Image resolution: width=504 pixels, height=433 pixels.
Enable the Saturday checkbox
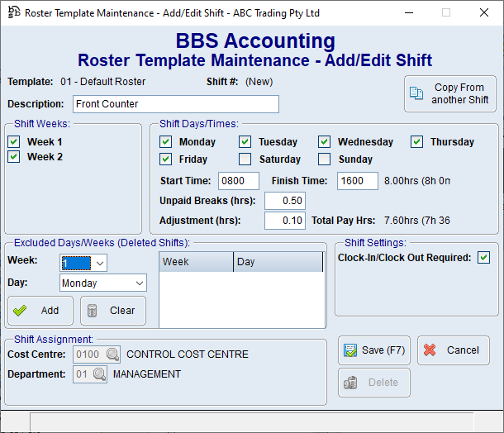tap(245, 159)
